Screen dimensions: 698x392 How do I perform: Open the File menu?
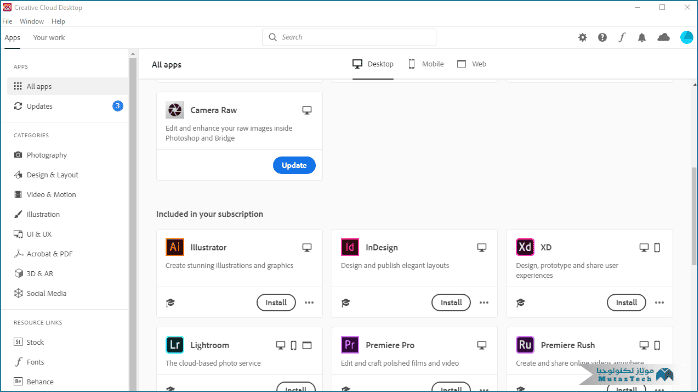pyautogui.click(x=8, y=21)
